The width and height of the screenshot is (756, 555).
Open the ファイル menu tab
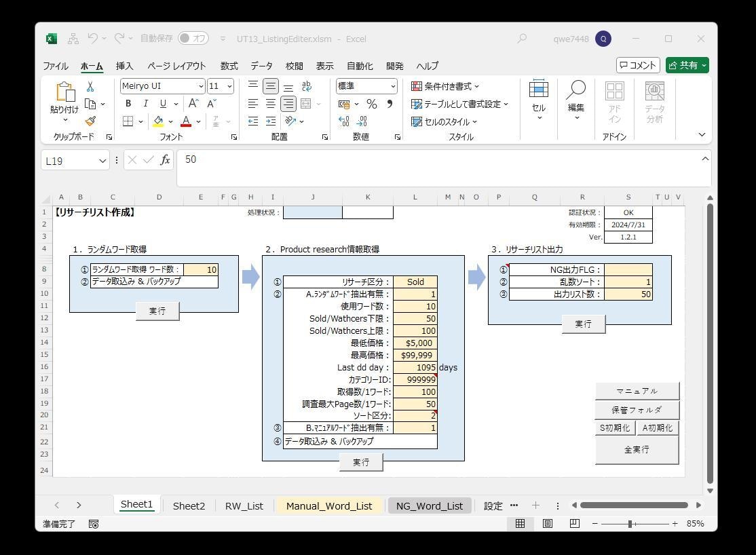56,66
